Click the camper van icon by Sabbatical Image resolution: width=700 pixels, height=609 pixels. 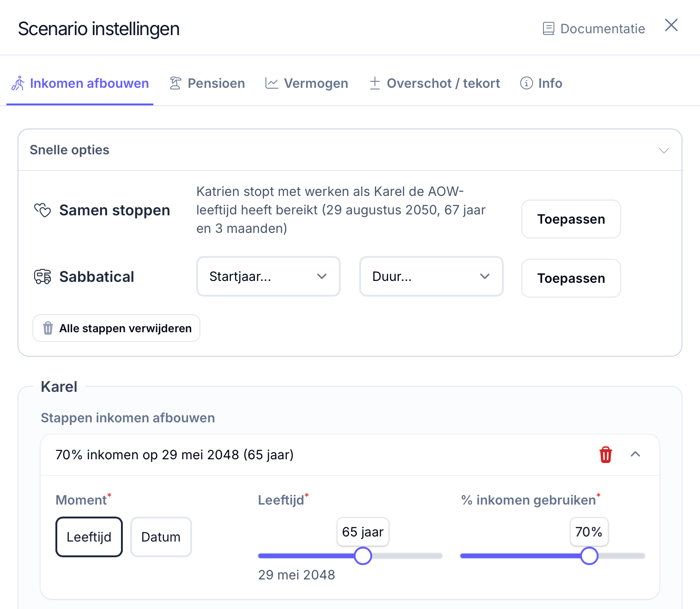pos(42,277)
